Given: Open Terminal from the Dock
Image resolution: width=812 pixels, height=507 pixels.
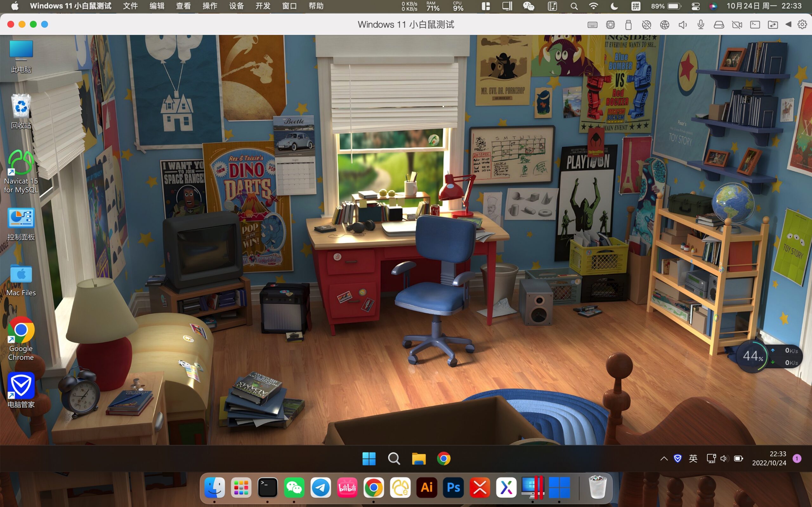Looking at the screenshot, I should pos(268,487).
